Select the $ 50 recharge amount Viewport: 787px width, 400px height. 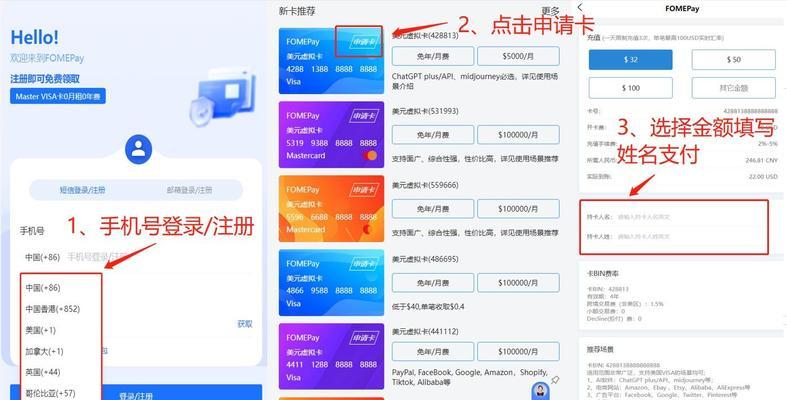click(733, 60)
